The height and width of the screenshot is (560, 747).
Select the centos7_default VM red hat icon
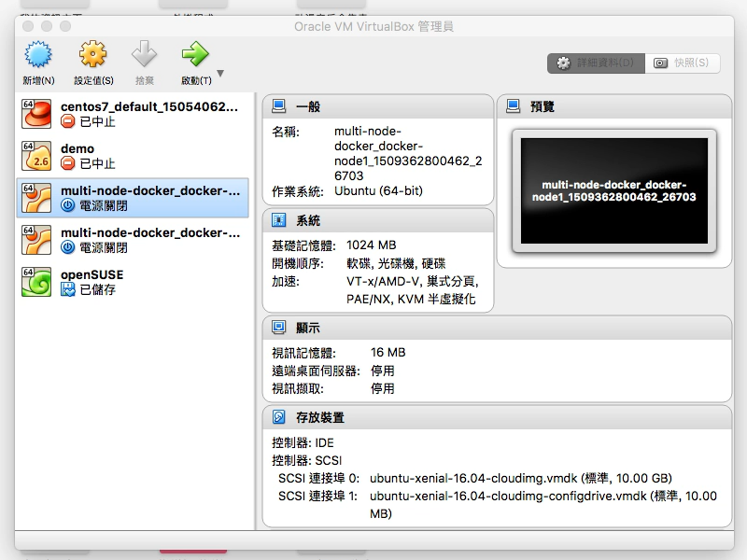click(36, 114)
